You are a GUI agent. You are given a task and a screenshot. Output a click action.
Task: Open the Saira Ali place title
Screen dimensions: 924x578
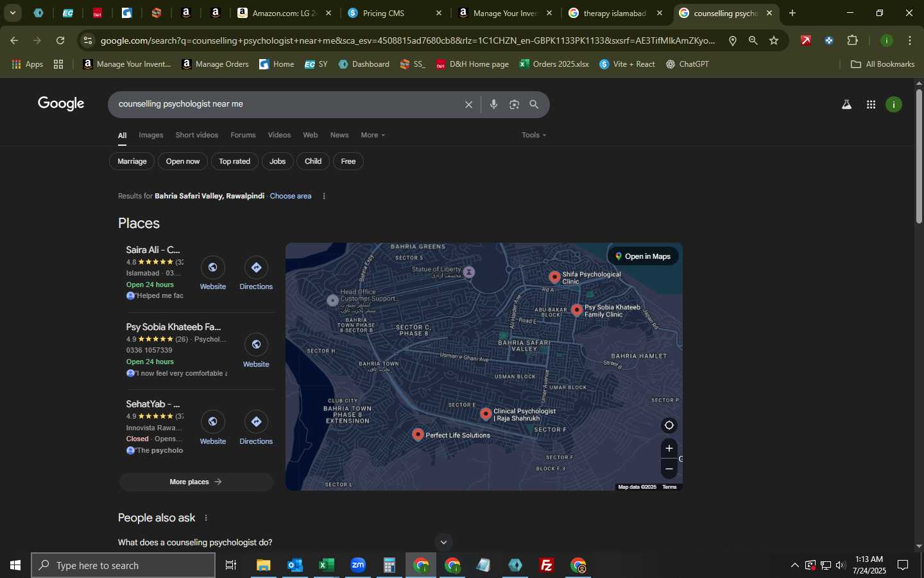click(153, 250)
